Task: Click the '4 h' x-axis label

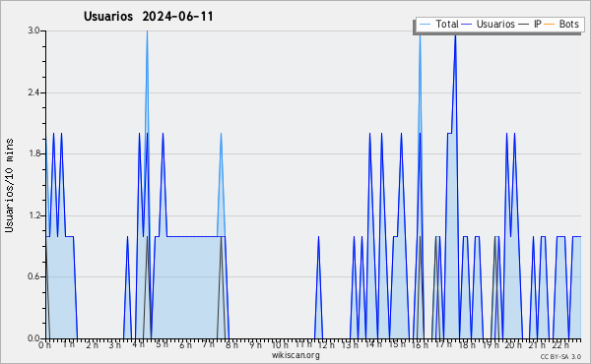Action: point(138,344)
